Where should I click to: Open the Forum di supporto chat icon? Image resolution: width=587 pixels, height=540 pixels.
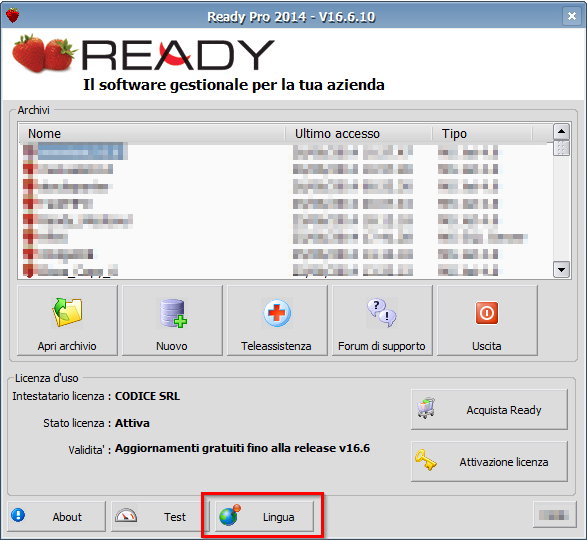381,313
